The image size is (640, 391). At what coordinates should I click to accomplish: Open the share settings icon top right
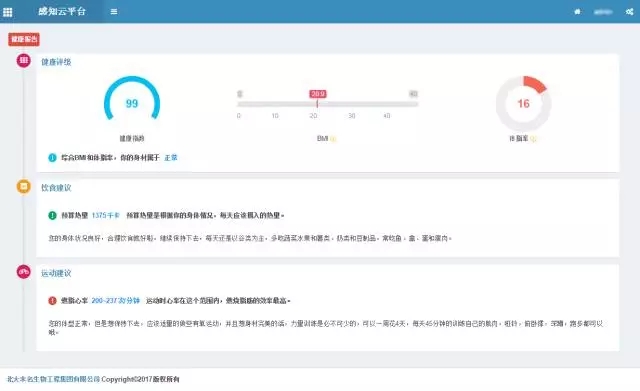click(629, 12)
